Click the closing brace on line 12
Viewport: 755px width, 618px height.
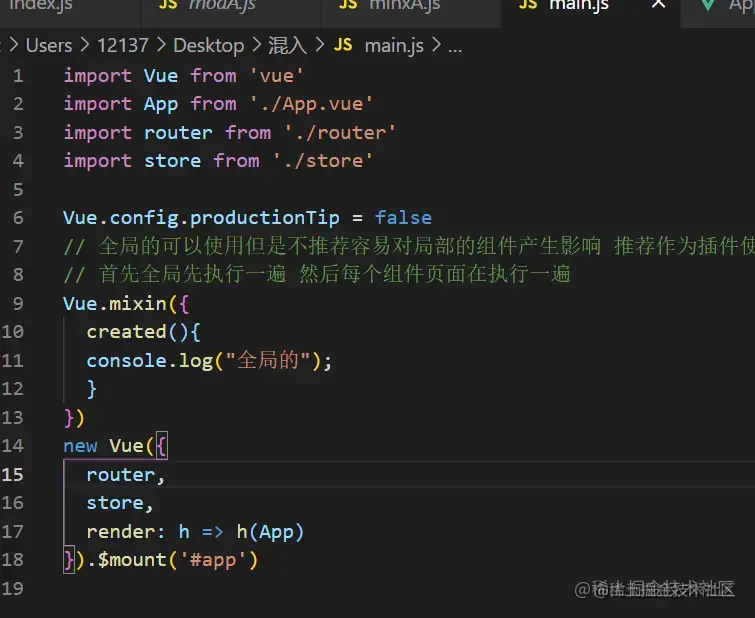point(91,389)
